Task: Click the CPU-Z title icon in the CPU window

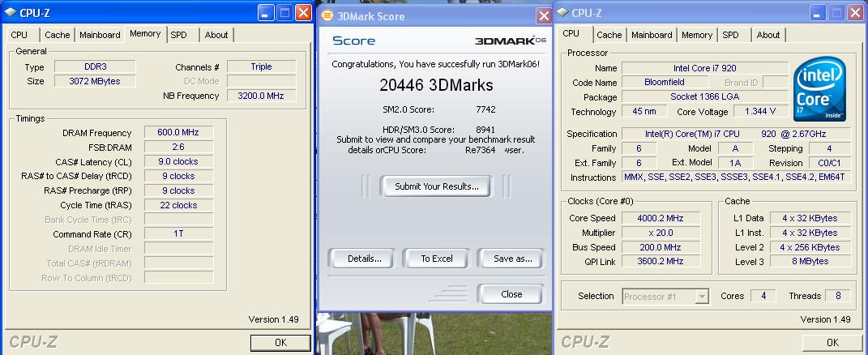Action: click(x=562, y=13)
